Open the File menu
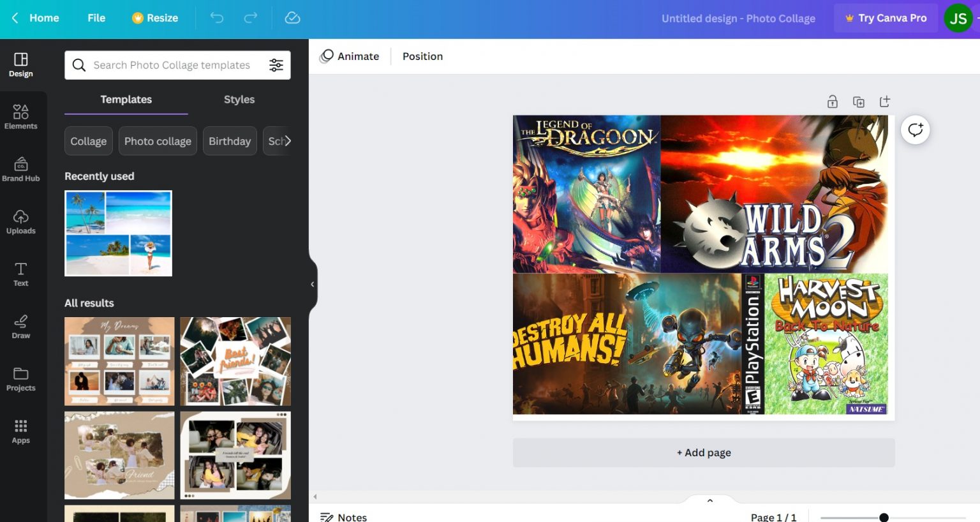980x522 pixels. [96, 18]
